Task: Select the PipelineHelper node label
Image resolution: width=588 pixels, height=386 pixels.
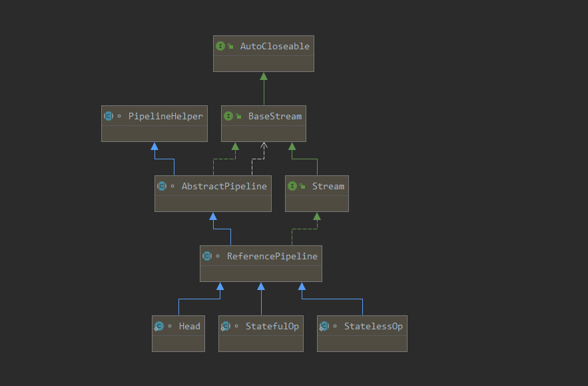Action: pos(166,117)
